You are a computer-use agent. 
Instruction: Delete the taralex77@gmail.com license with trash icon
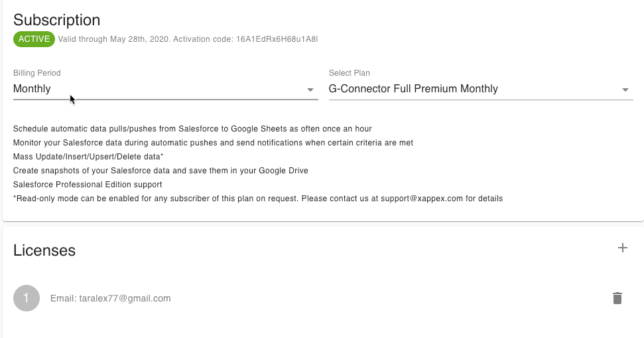click(x=617, y=298)
